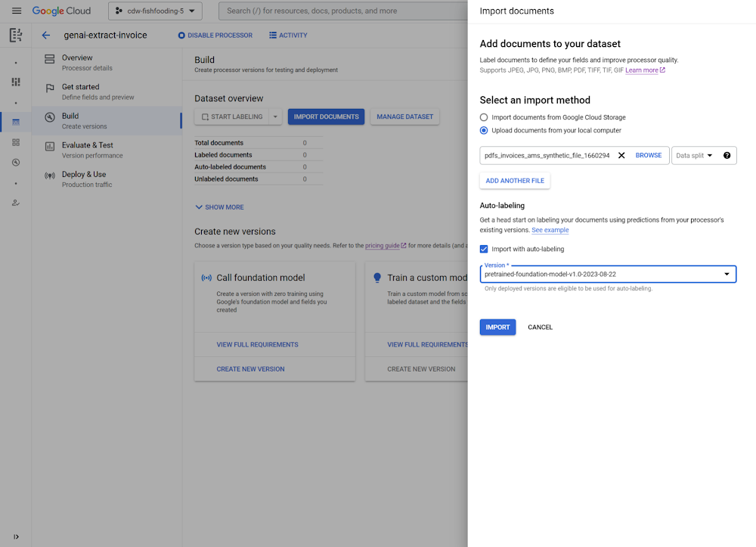
Task: Expand the collapsed left rail toggle
Action: coord(16,536)
